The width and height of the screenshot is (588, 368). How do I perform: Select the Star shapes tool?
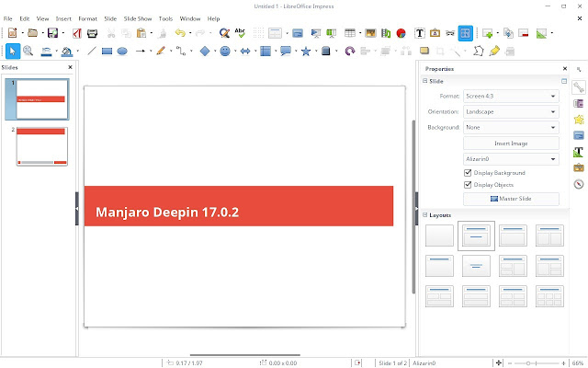306,51
